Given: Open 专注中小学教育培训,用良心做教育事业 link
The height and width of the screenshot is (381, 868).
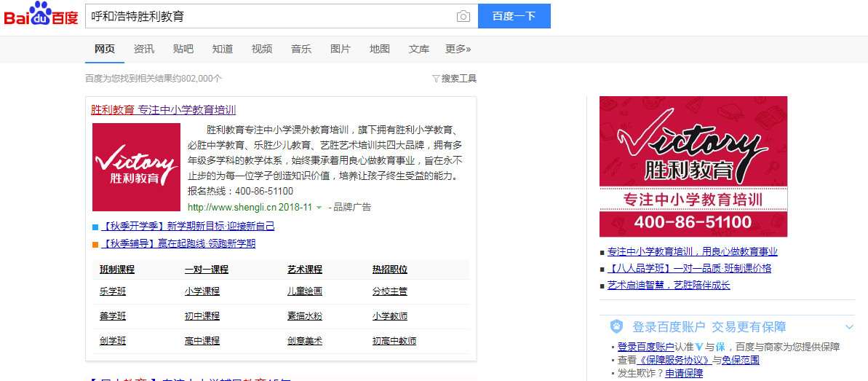Looking at the screenshot, I should [693, 252].
